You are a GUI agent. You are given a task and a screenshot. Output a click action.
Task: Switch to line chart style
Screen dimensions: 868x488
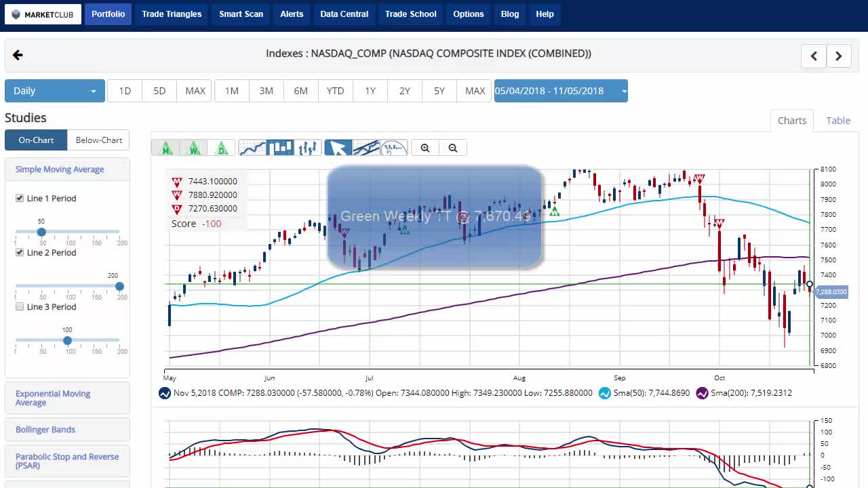tap(253, 148)
